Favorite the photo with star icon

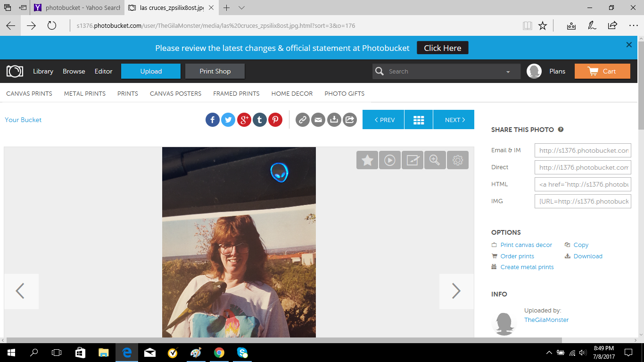(x=367, y=160)
